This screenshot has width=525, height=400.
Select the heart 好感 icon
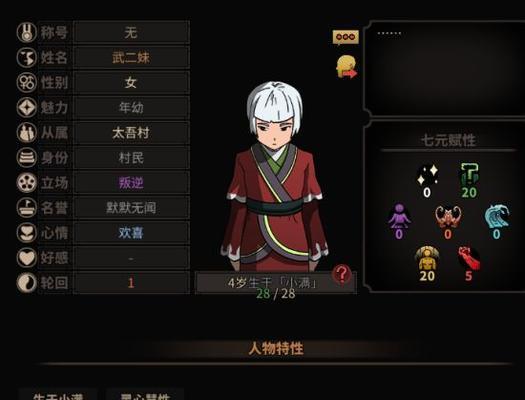click(x=26, y=258)
